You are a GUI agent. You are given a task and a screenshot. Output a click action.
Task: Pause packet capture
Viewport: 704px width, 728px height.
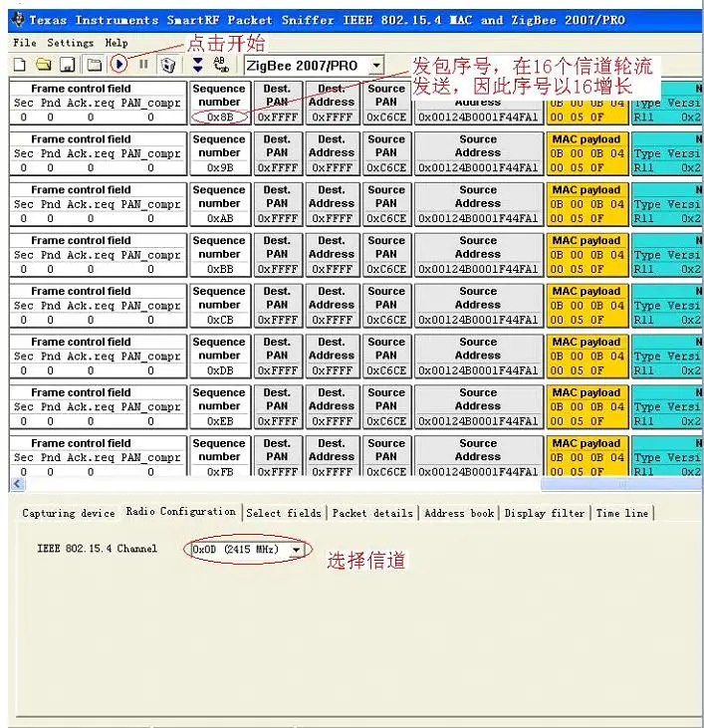click(143, 64)
